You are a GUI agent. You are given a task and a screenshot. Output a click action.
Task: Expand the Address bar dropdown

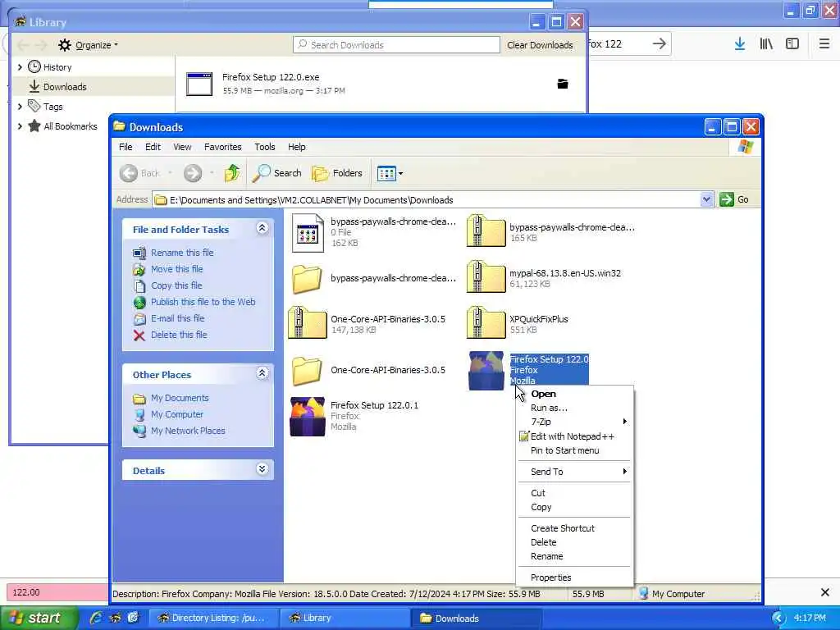pyautogui.click(x=706, y=200)
